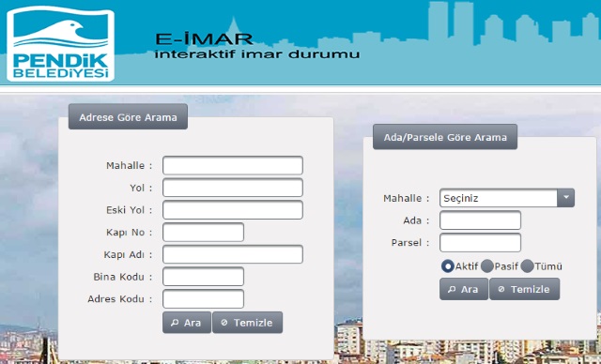
Task: Click the E-İMAR title text
Action: click(204, 39)
